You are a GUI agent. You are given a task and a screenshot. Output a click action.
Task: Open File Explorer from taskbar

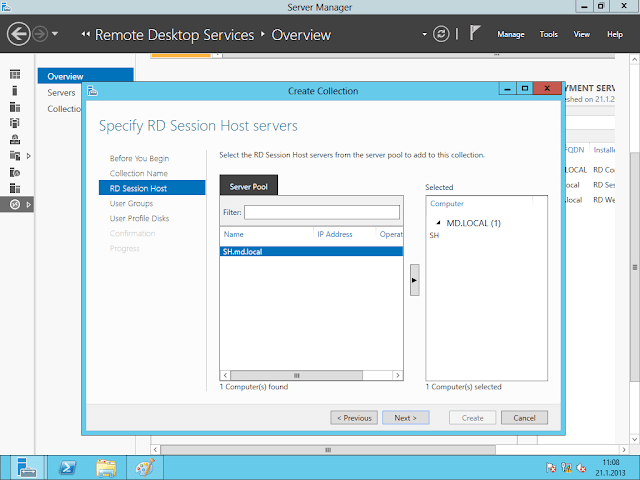[x=106, y=466]
